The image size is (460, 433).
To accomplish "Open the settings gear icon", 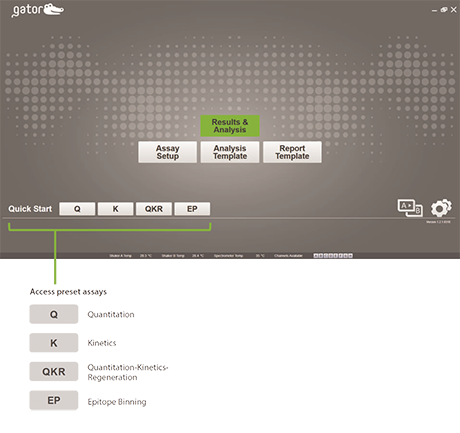I will pyautogui.click(x=441, y=208).
